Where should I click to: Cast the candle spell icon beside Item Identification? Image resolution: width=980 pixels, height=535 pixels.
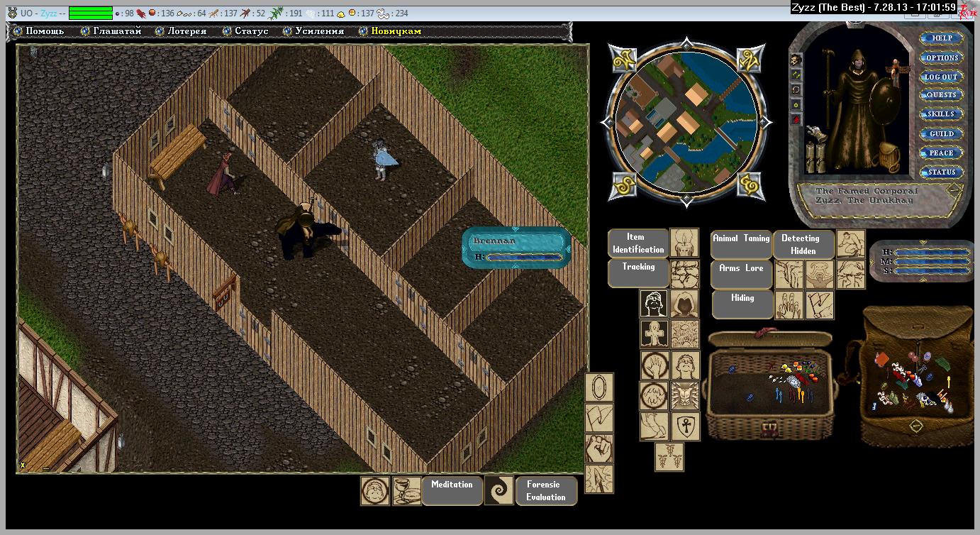tap(684, 243)
